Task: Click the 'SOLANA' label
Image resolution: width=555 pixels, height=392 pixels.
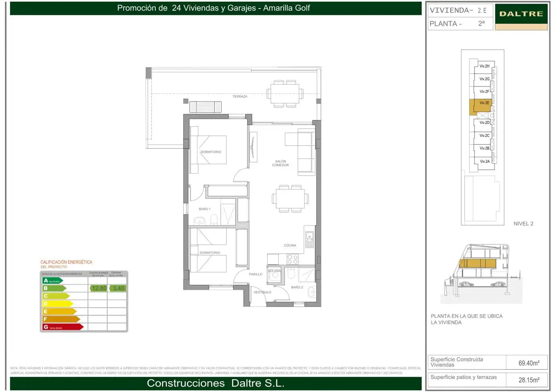Action: tap(274, 271)
